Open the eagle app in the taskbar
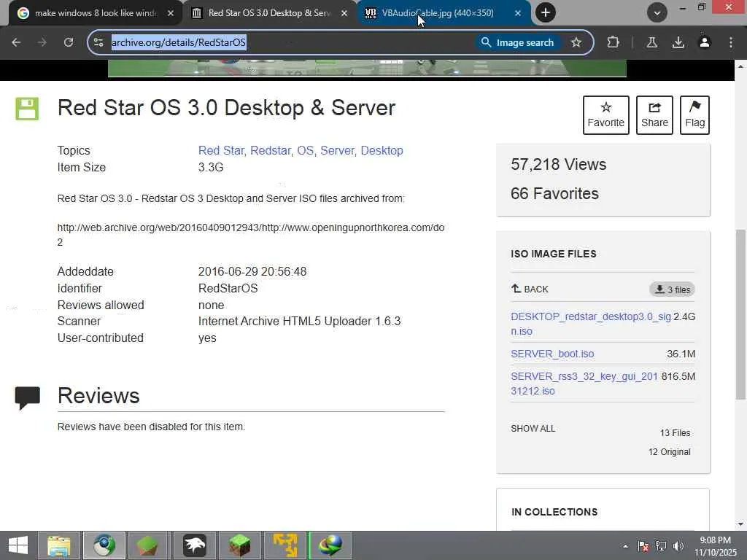 click(195, 545)
